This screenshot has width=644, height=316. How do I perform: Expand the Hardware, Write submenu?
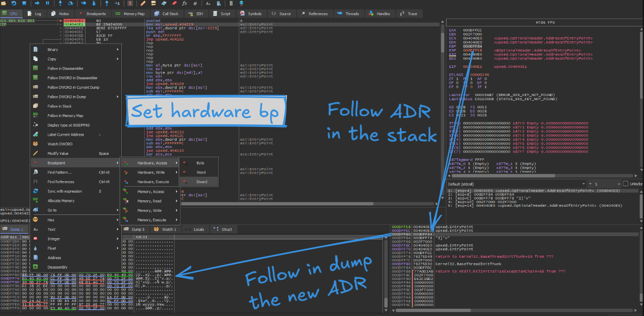[x=151, y=173]
